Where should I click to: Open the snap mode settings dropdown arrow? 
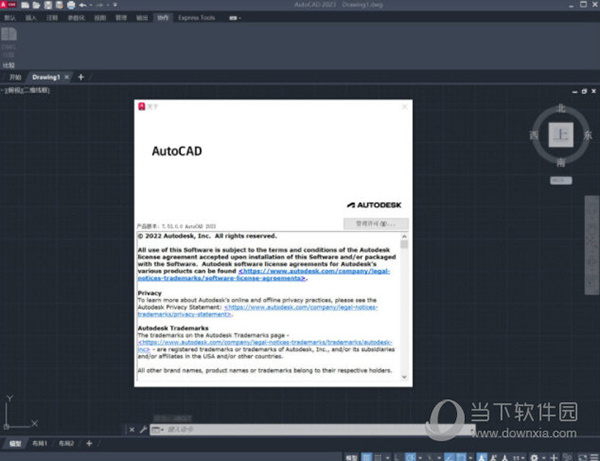tap(388, 457)
